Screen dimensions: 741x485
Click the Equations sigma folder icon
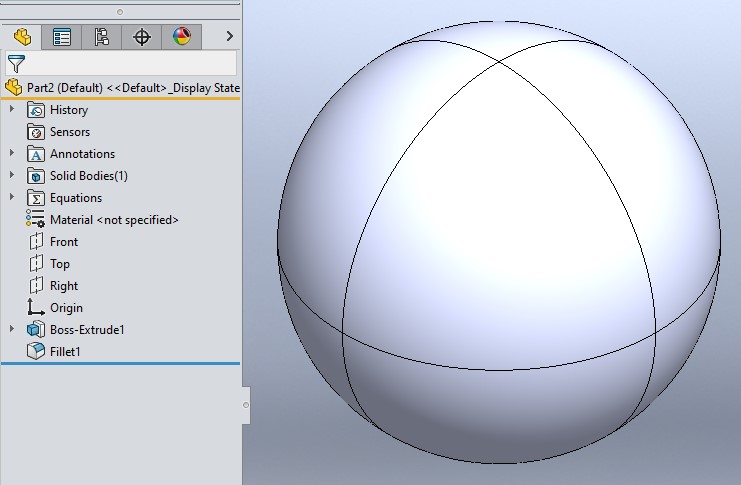36,198
